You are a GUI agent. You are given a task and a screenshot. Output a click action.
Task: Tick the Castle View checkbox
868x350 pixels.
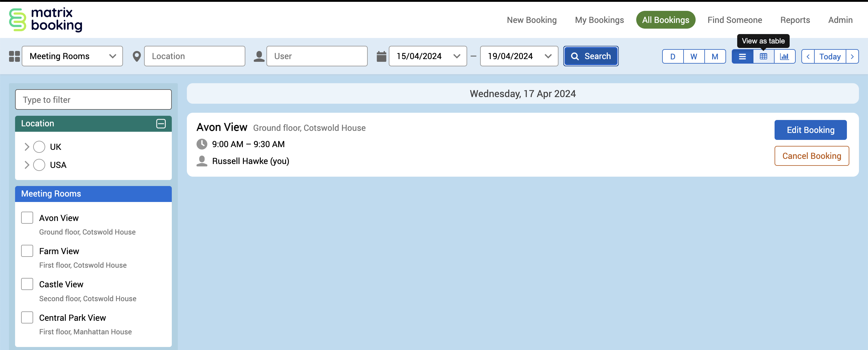coord(27,284)
